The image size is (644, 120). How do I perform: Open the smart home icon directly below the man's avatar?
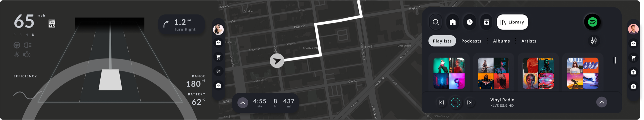[x=633, y=44]
